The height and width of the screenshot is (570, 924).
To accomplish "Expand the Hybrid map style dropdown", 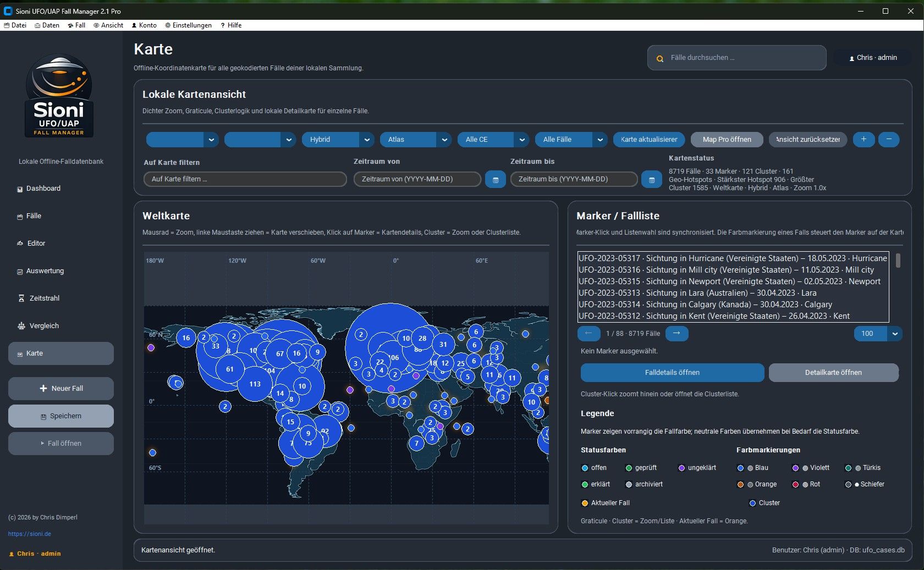I will 367,140.
